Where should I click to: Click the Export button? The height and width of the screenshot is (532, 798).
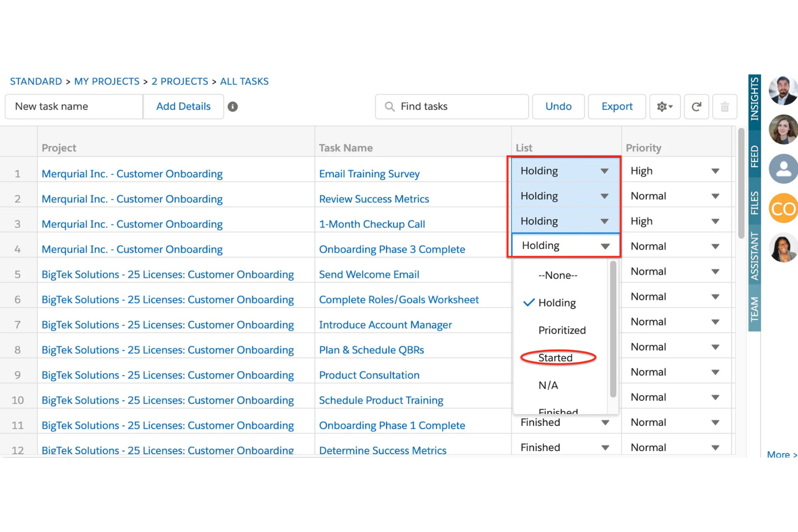pyautogui.click(x=616, y=106)
